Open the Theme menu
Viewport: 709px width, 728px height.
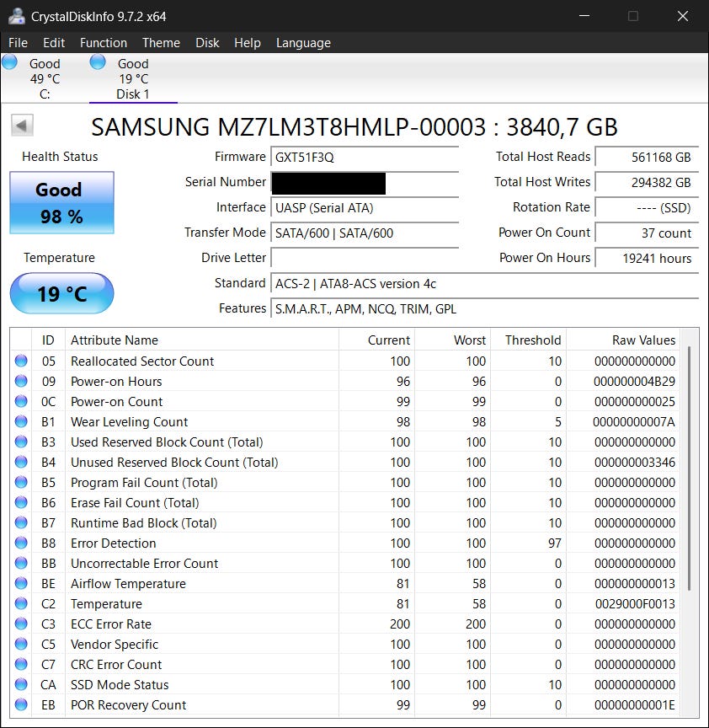click(161, 43)
